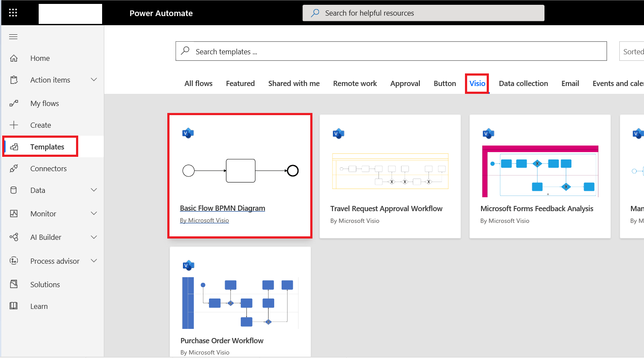Screen dimensions: 644x358
Task: Click the Data cylinder icon
Action: point(14,190)
